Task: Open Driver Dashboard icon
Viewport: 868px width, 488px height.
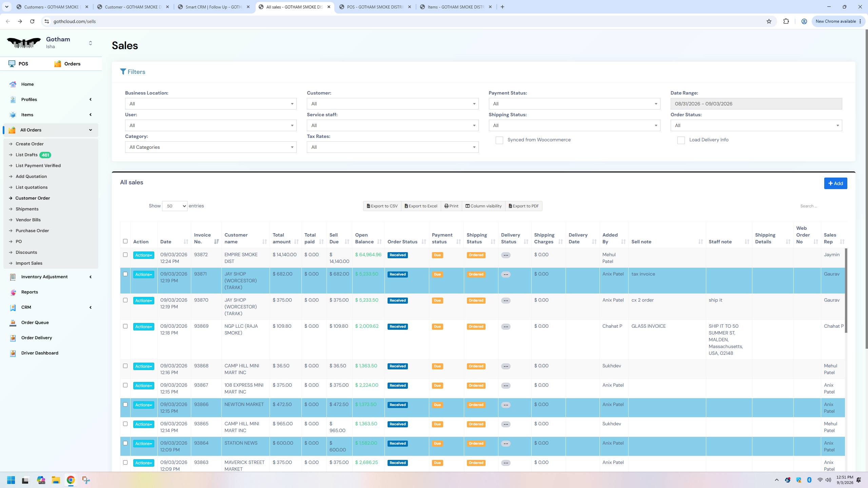Action: (13, 353)
